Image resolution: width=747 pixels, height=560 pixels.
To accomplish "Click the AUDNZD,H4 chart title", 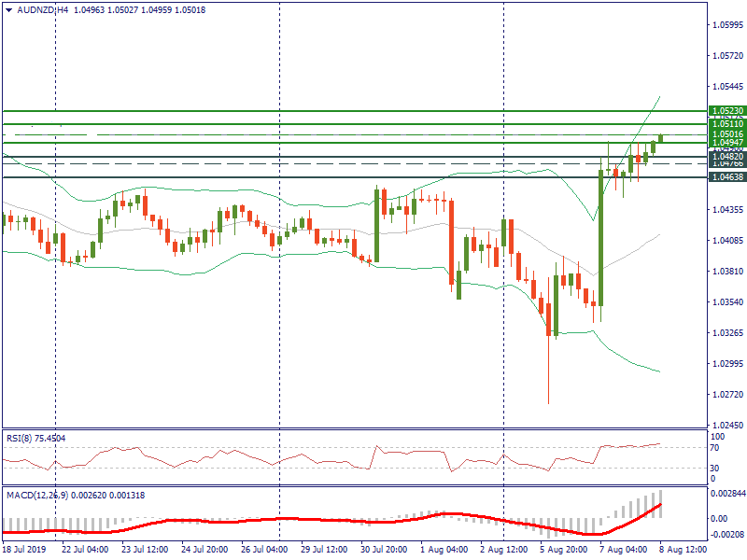I will [x=42, y=9].
